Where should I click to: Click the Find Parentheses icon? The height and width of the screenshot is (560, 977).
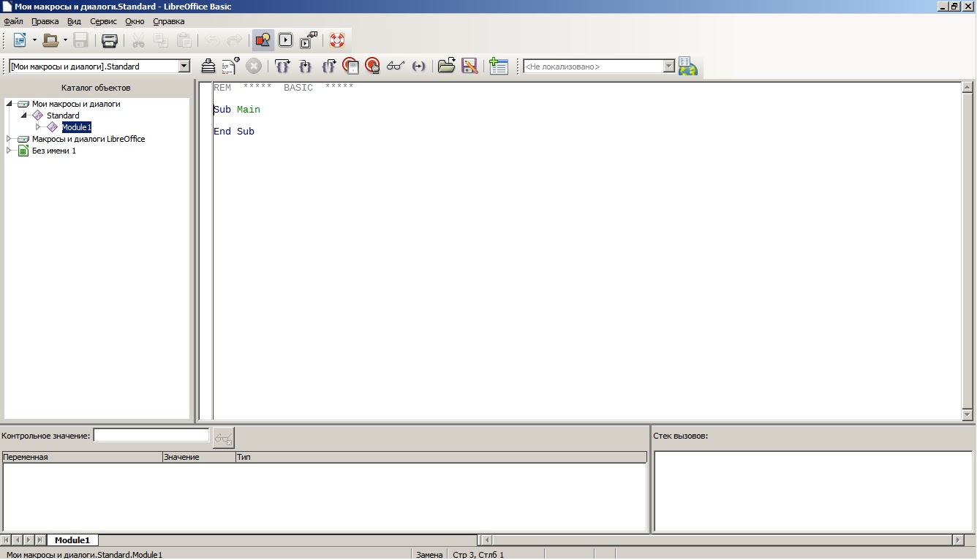click(x=419, y=66)
